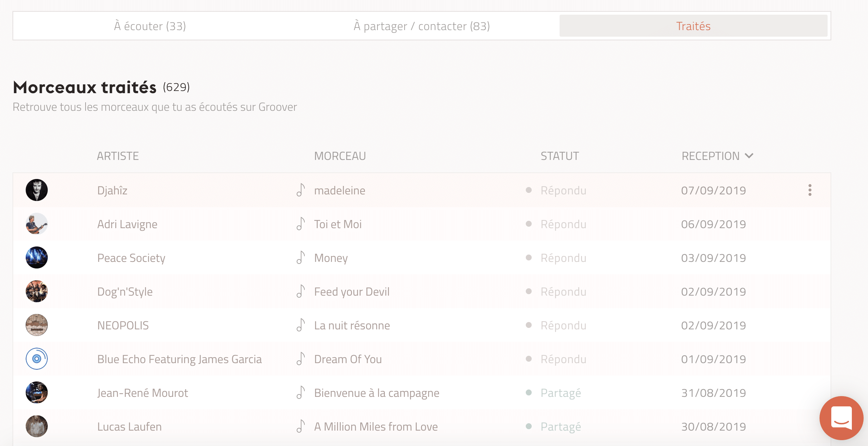Open A Million Miles from Love track

click(376, 427)
